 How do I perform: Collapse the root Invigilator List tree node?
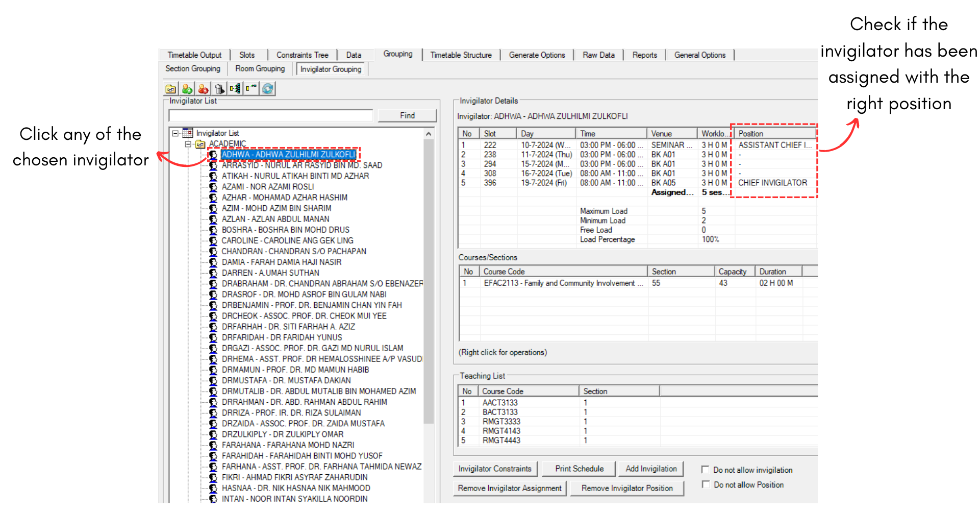pyautogui.click(x=175, y=133)
